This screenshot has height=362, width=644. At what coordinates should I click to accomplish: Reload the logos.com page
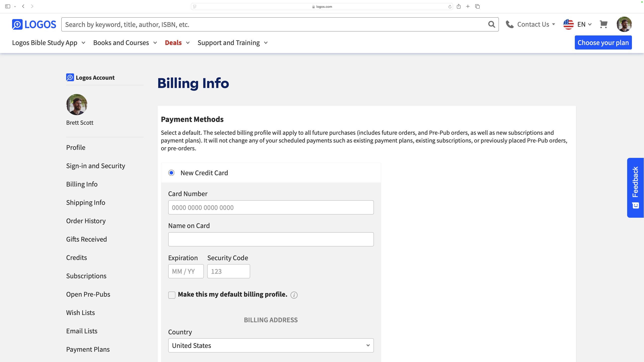point(450,7)
